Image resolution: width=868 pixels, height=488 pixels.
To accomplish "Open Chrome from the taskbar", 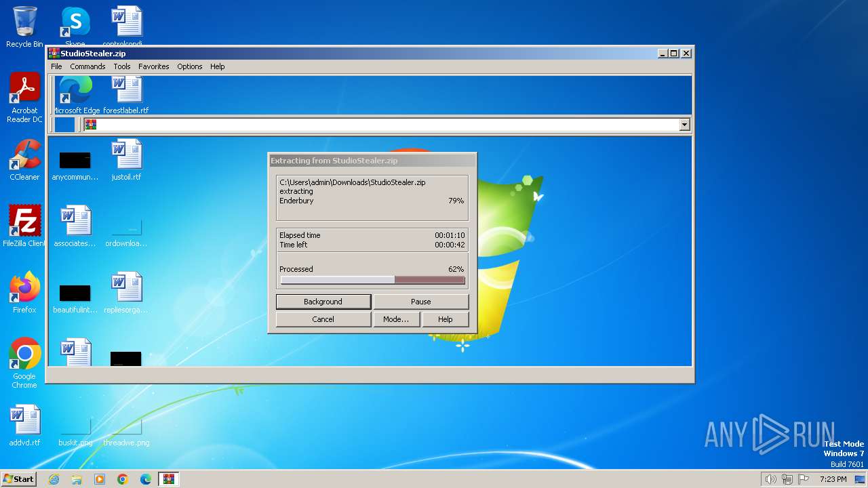I will 123,479.
